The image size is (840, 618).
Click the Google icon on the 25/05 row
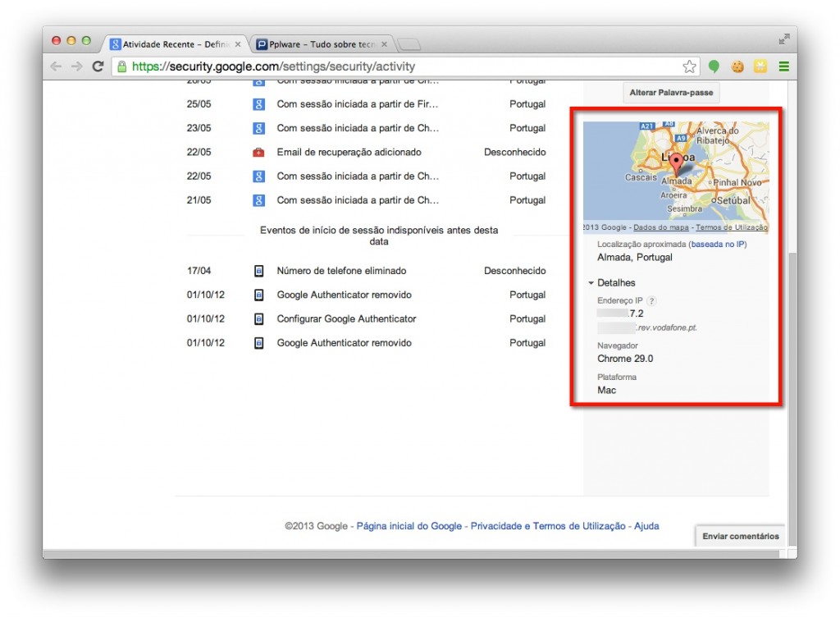pos(258,104)
